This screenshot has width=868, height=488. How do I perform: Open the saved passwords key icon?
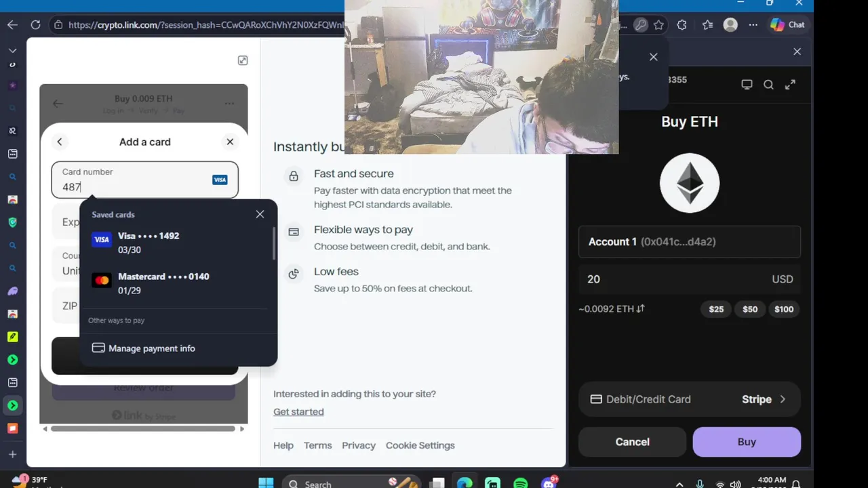click(640, 25)
